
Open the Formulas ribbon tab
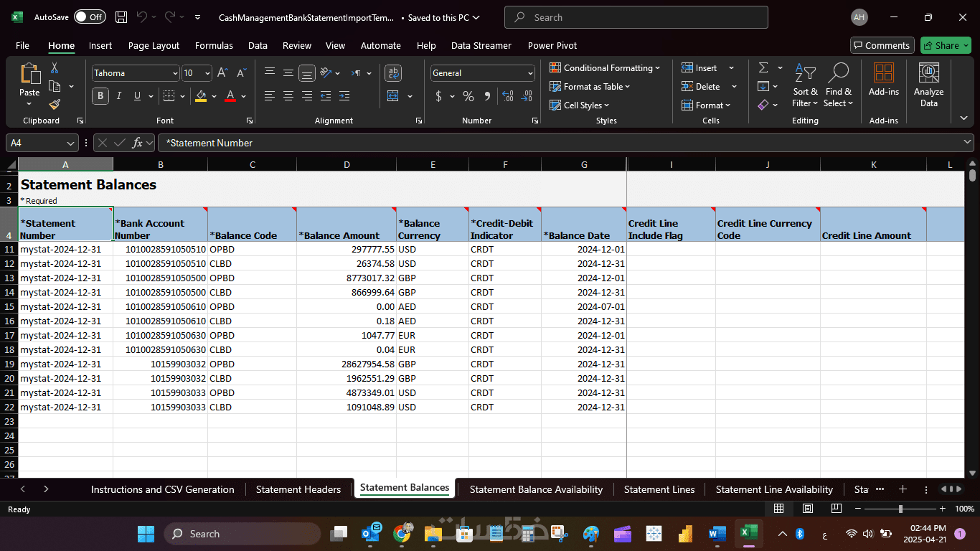214,45
